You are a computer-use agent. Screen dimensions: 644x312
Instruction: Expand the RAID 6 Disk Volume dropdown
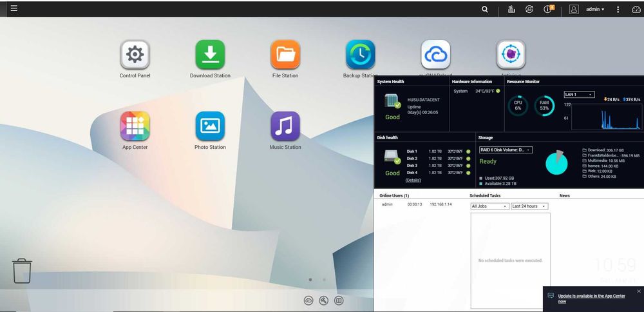[506, 150]
